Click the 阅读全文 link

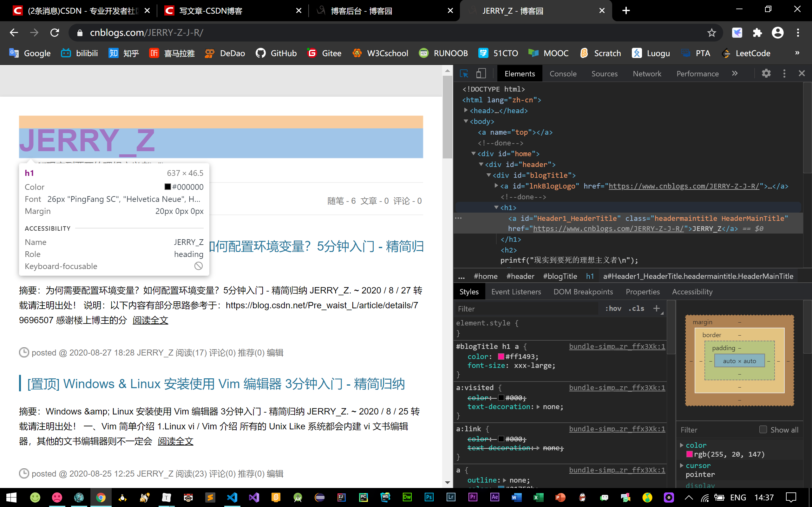(x=150, y=320)
